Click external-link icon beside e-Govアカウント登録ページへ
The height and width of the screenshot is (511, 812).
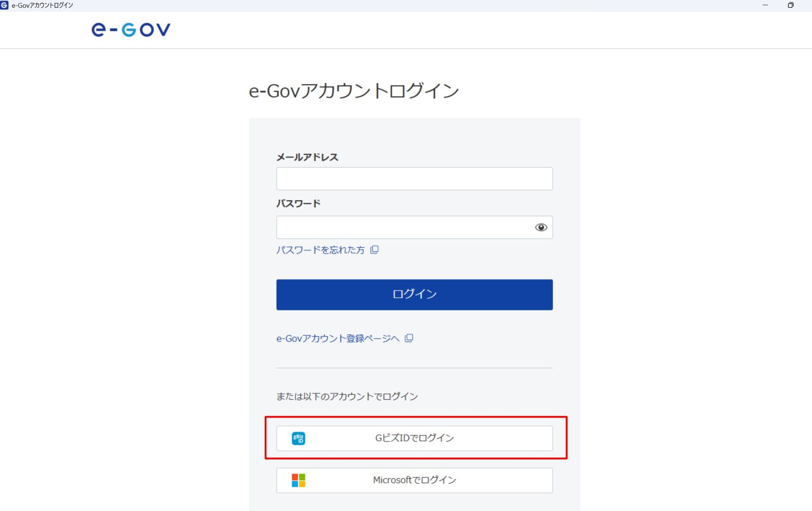point(409,338)
